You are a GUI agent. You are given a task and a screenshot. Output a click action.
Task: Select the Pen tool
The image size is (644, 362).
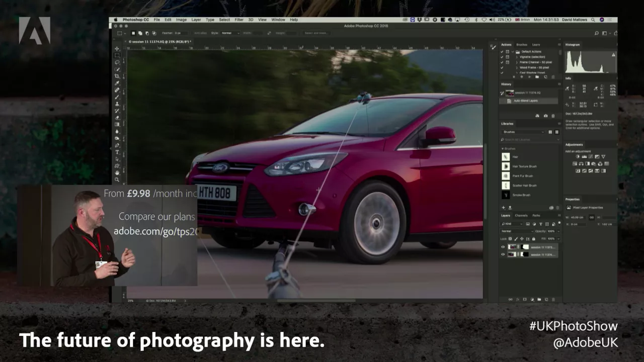(x=117, y=146)
